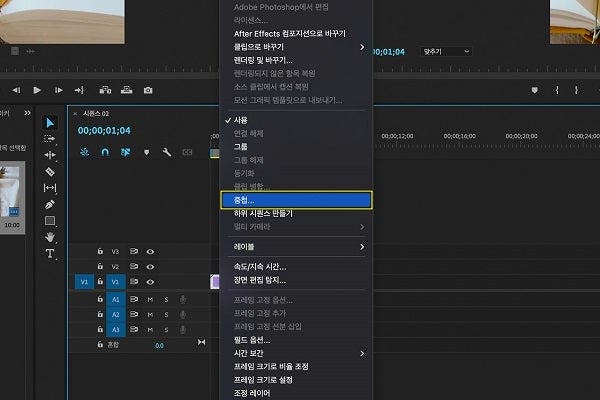The image size is (600, 400).
Task: Toggle source patch V1 button
Action: point(84,282)
